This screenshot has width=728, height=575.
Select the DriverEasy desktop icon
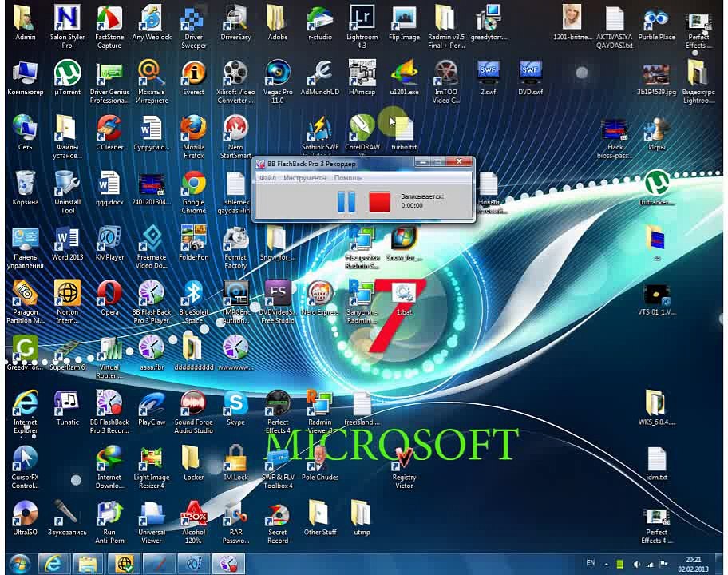[x=235, y=22]
